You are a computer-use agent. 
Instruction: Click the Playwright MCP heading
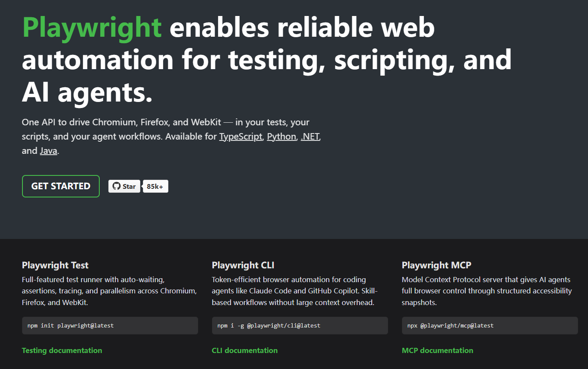[436, 265]
